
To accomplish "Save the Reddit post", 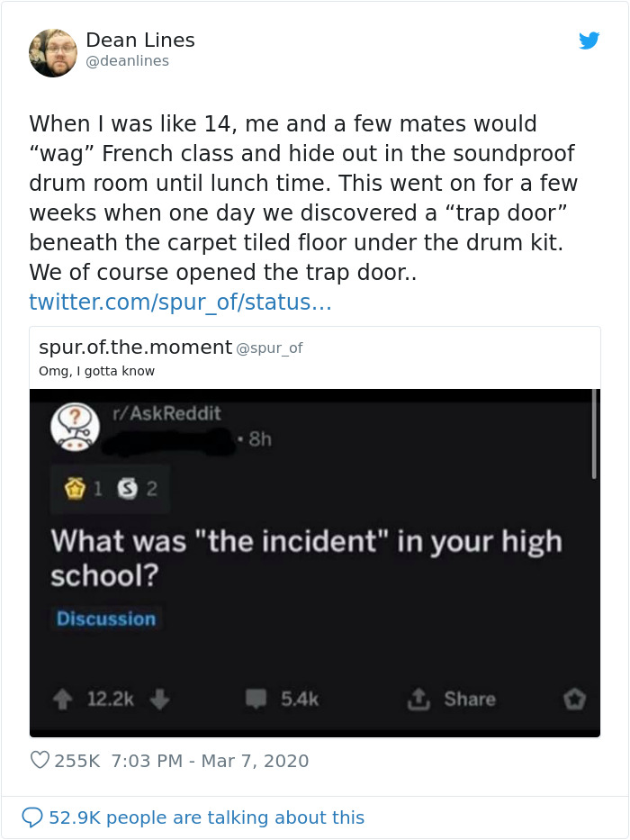I will point(574,699).
